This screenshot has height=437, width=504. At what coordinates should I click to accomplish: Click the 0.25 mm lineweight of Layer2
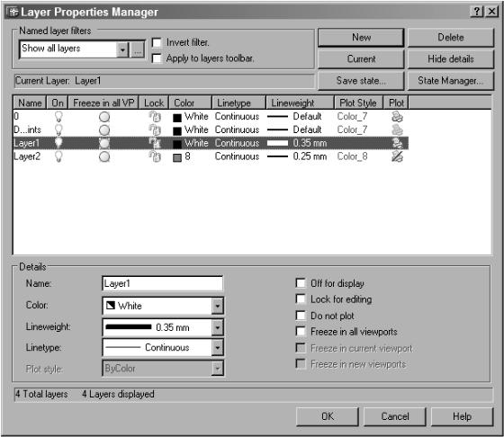pos(310,156)
